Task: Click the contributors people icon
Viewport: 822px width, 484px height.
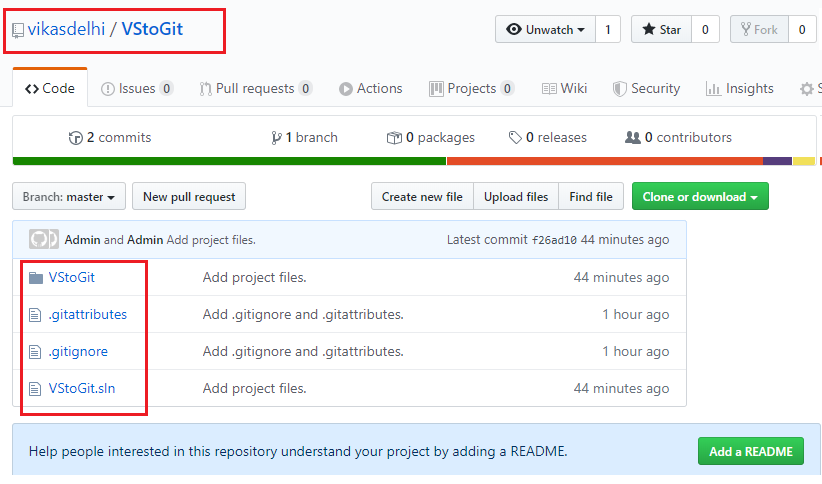Action: point(633,138)
